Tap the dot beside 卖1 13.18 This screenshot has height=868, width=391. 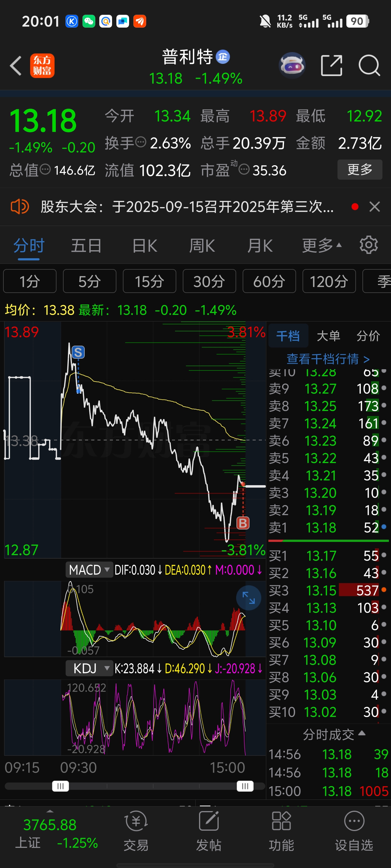coord(384,527)
